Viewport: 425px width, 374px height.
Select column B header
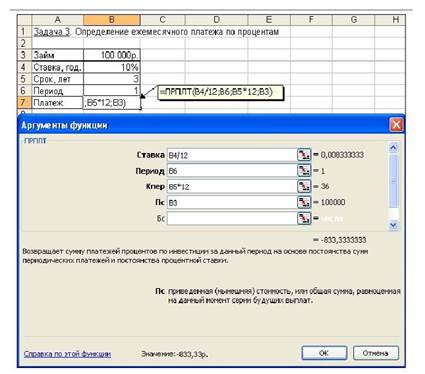112,20
